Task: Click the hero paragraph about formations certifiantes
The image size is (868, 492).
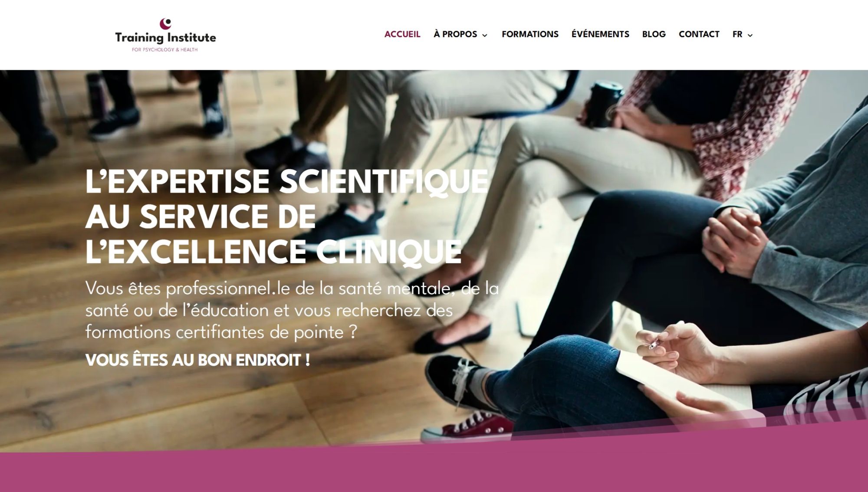Action: [292, 310]
